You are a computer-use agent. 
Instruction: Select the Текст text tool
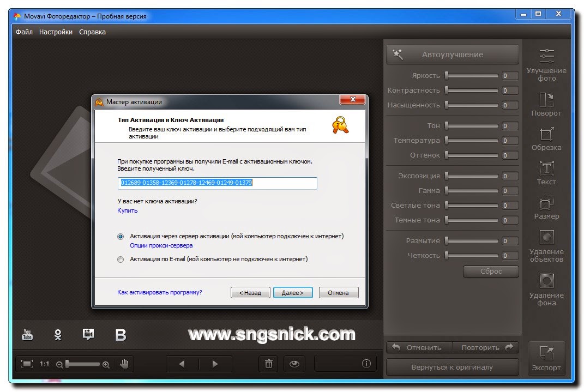point(546,173)
